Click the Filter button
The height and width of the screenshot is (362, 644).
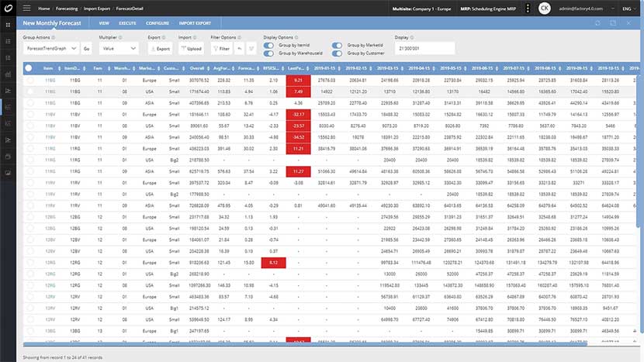point(221,48)
